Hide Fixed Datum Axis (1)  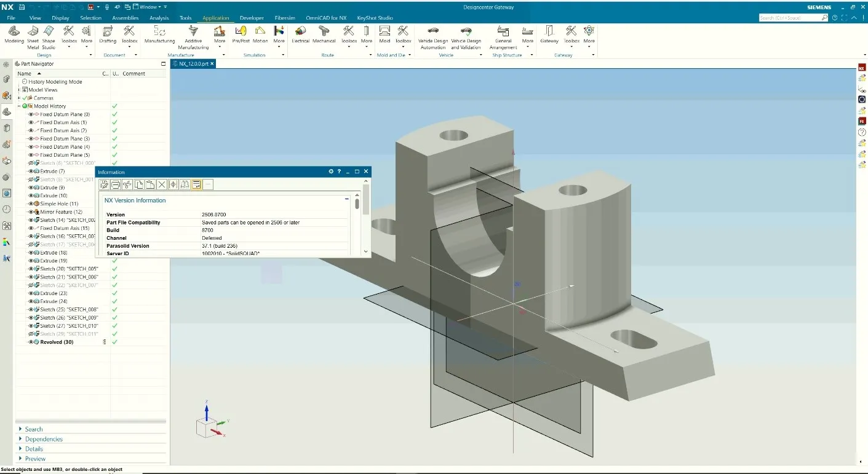tap(31, 122)
